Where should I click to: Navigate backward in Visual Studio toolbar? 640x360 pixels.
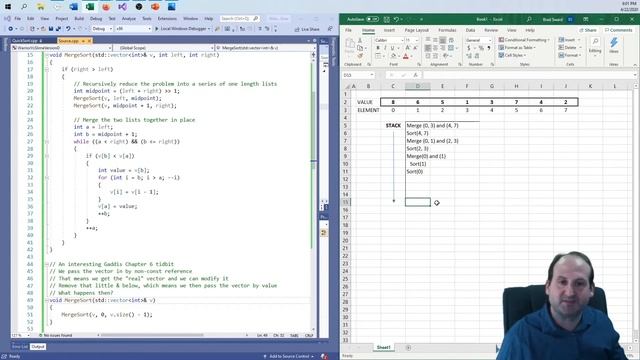(11, 29)
